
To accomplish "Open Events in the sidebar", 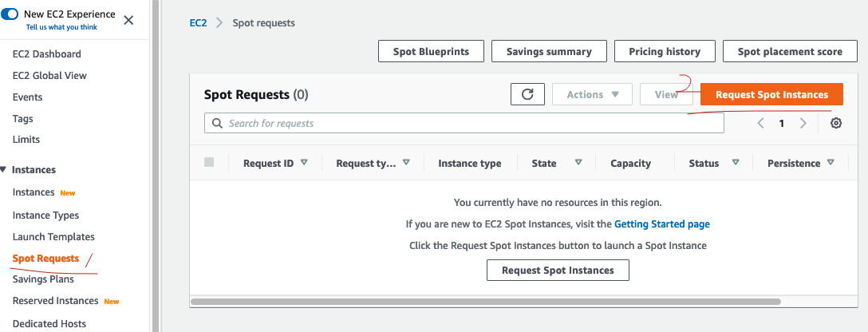I will pyautogui.click(x=28, y=97).
